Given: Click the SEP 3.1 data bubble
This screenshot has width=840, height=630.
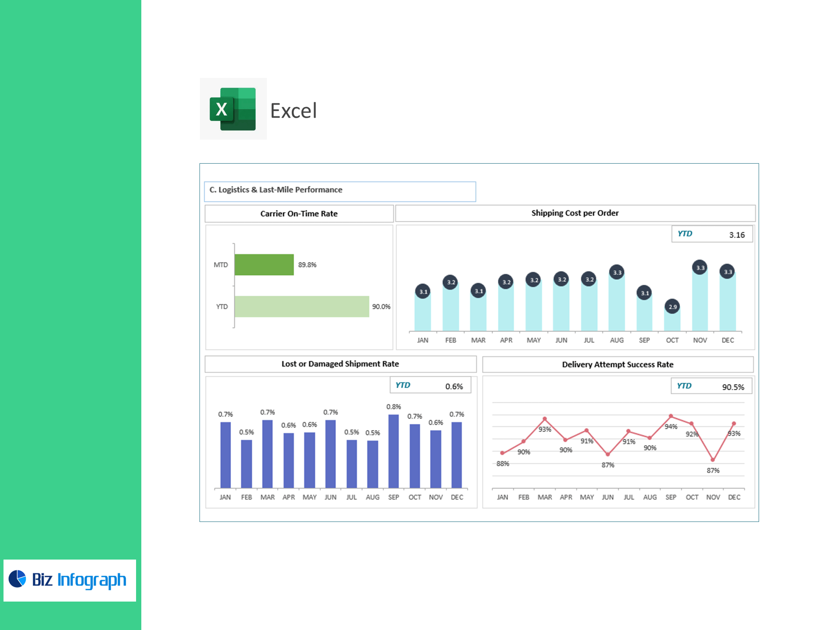Looking at the screenshot, I should coord(644,293).
